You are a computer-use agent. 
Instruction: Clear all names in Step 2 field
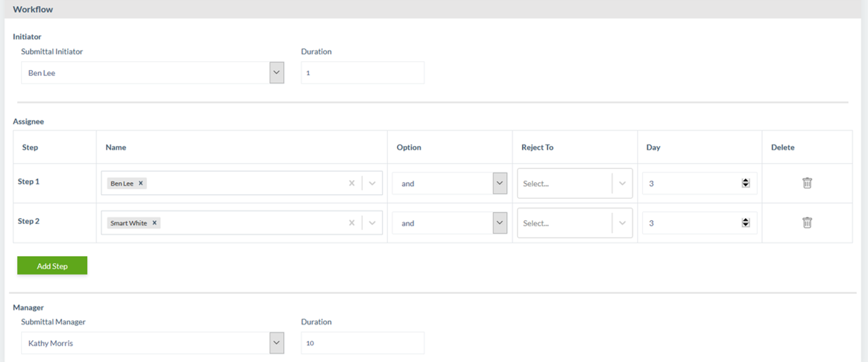coord(352,223)
